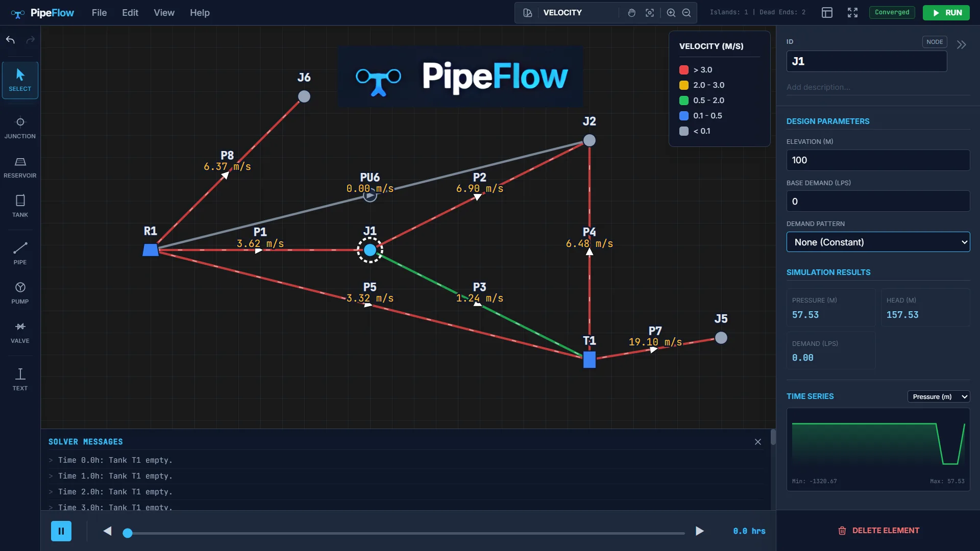
Task: Click Delete Element
Action: [878, 531]
